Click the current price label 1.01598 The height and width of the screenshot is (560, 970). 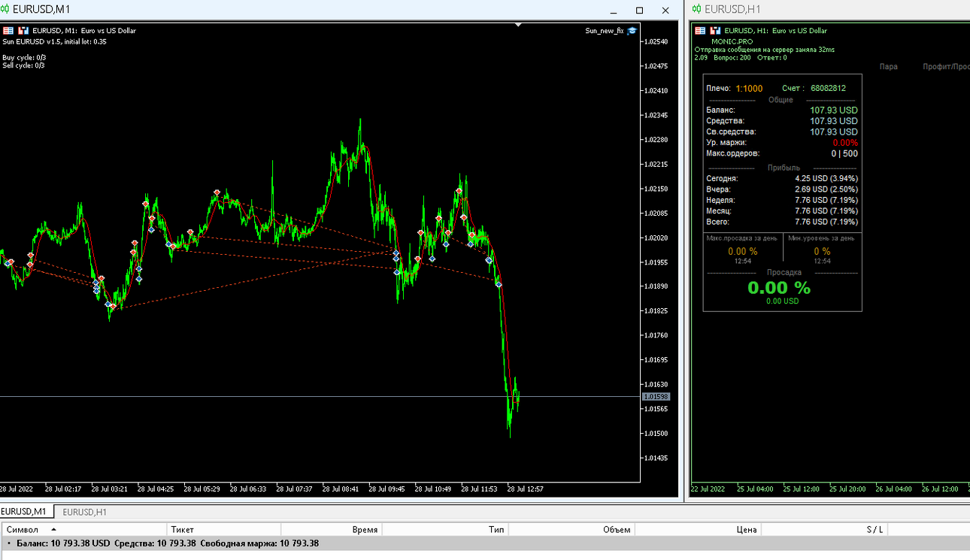coord(656,396)
